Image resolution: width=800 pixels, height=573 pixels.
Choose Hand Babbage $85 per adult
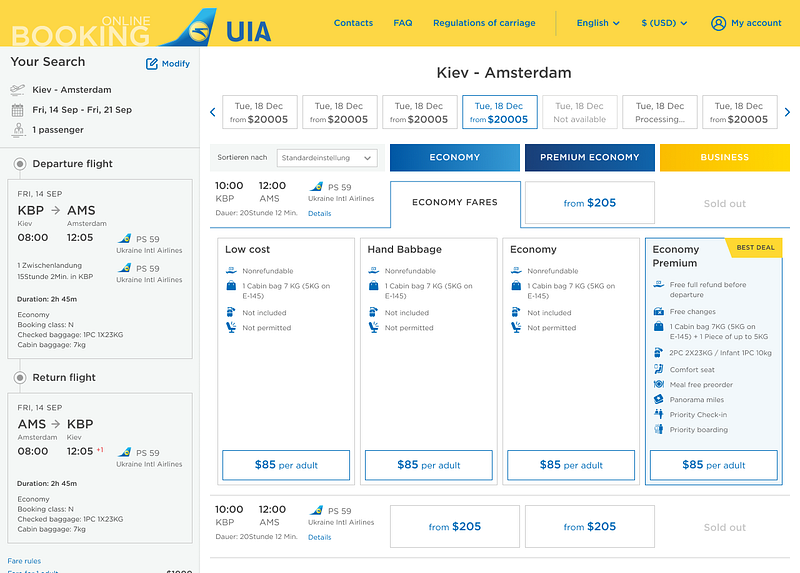click(x=429, y=465)
